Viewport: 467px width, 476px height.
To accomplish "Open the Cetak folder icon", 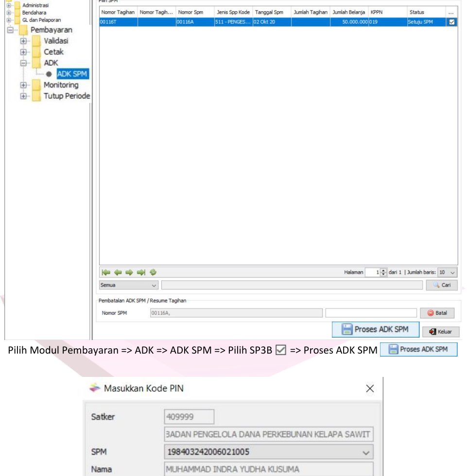I will 36,52.
